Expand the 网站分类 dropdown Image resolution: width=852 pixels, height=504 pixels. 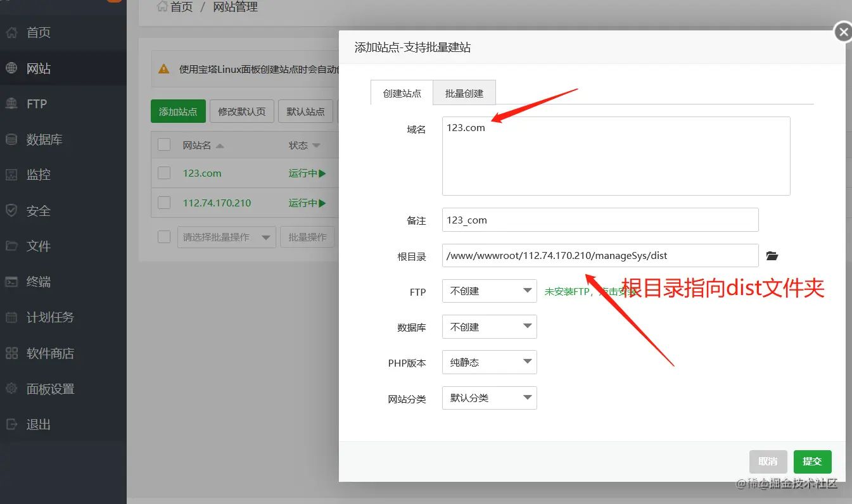[x=489, y=398]
